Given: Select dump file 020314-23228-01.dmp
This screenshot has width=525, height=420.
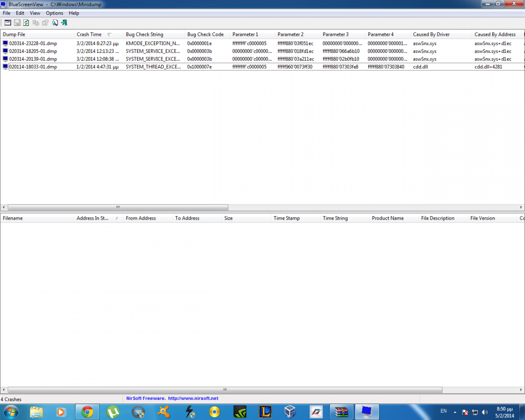Looking at the screenshot, I should coord(33,43).
